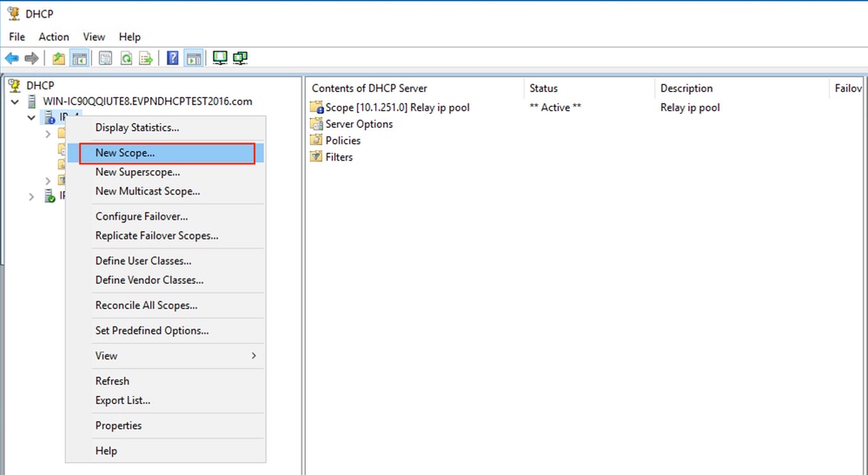The width and height of the screenshot is (868, 475).
Task: Click the Filters icon in right pane
Action: tap(316, 156)
